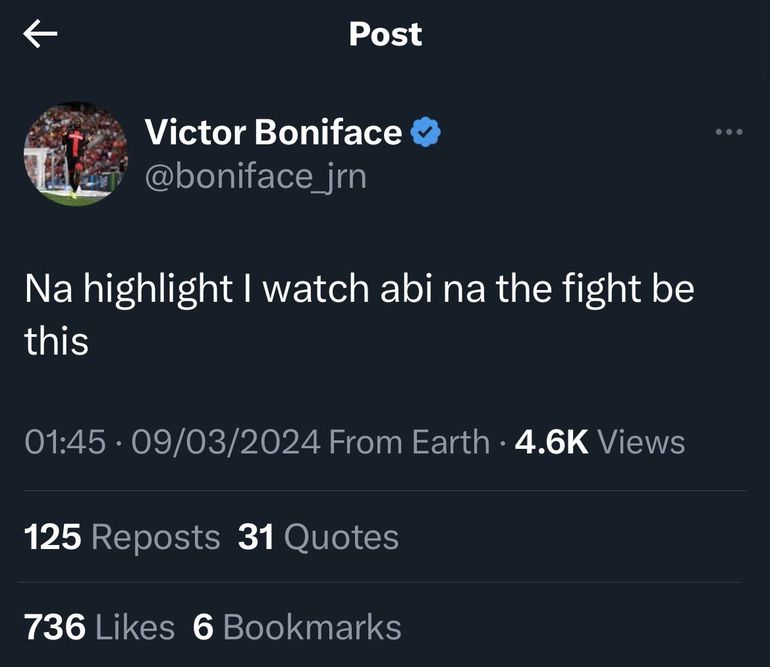
Task: Click the 01:45 timestamp
Action: [63, 442]
